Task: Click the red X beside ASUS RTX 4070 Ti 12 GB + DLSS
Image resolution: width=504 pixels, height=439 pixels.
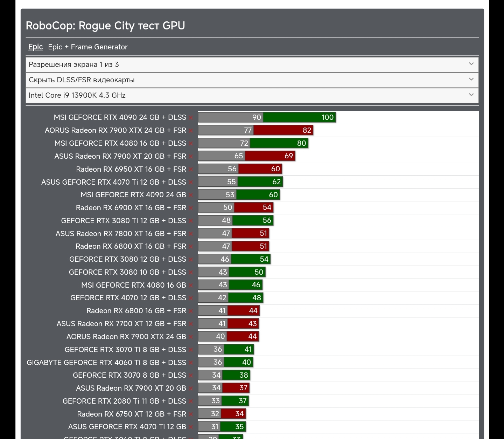Action: tap(191, 183)
